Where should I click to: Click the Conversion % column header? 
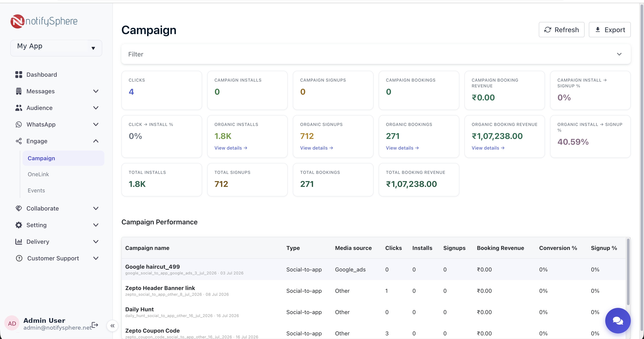tap(558, 248)
